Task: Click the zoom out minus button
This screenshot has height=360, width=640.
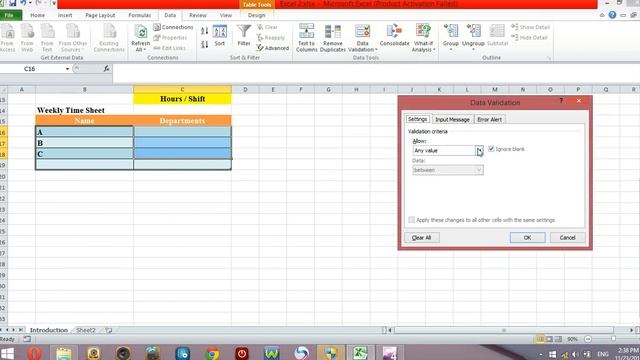Action: pyautogui.click(x=588, y=339)
